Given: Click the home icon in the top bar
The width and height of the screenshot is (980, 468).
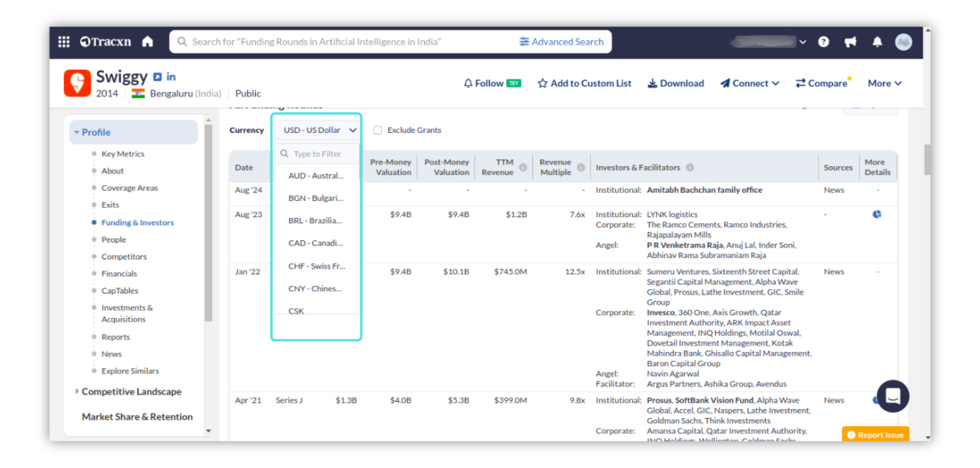Looking at the screenshot, I should pyautogui.click(x=148, y=42).
